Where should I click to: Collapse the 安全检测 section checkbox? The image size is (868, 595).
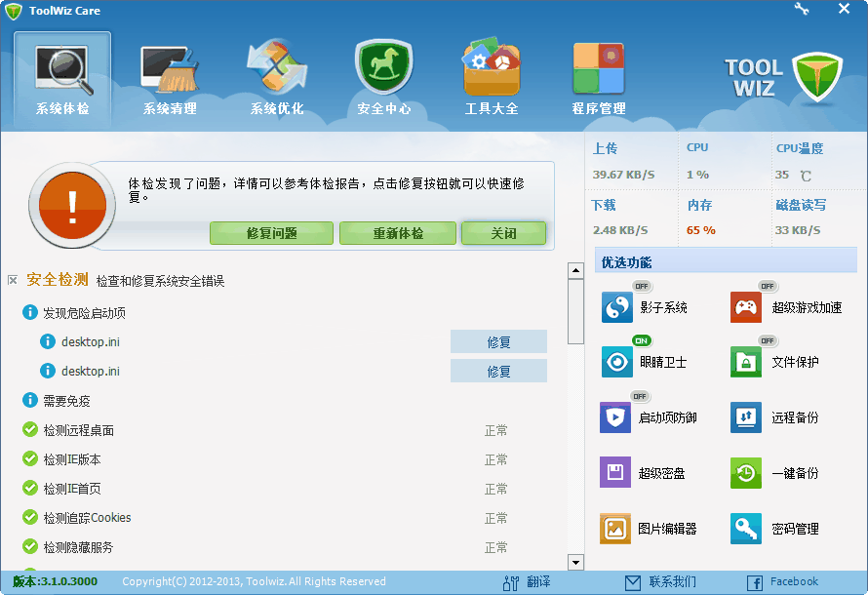(x=13, y=280)
